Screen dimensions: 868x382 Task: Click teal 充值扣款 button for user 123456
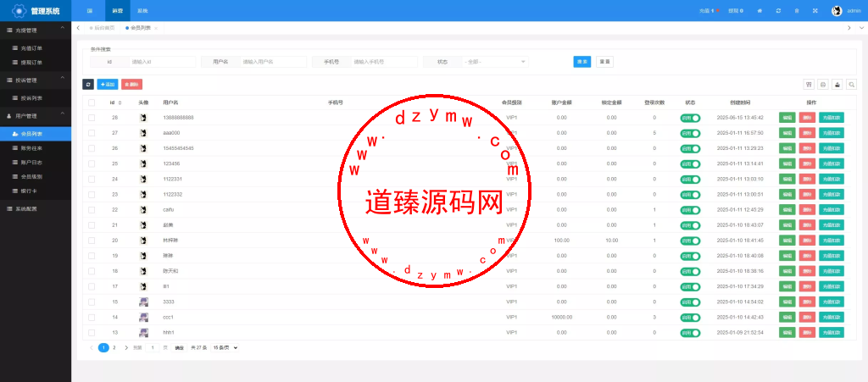click(x=832, y=163)
